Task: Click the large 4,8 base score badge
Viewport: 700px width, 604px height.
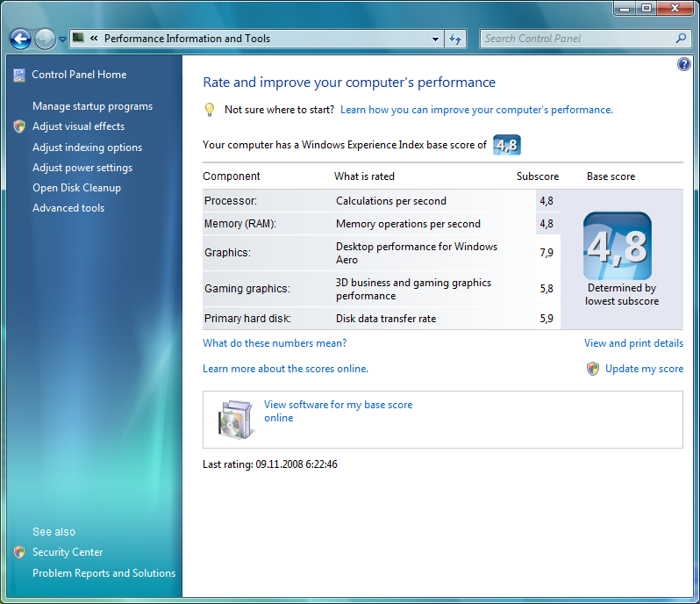Action: click(618, 246)
